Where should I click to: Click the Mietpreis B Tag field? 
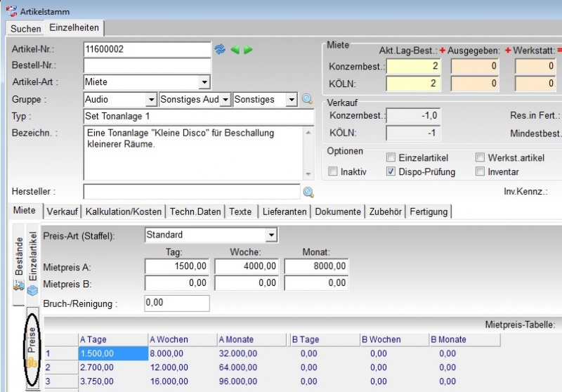[176, 283]
